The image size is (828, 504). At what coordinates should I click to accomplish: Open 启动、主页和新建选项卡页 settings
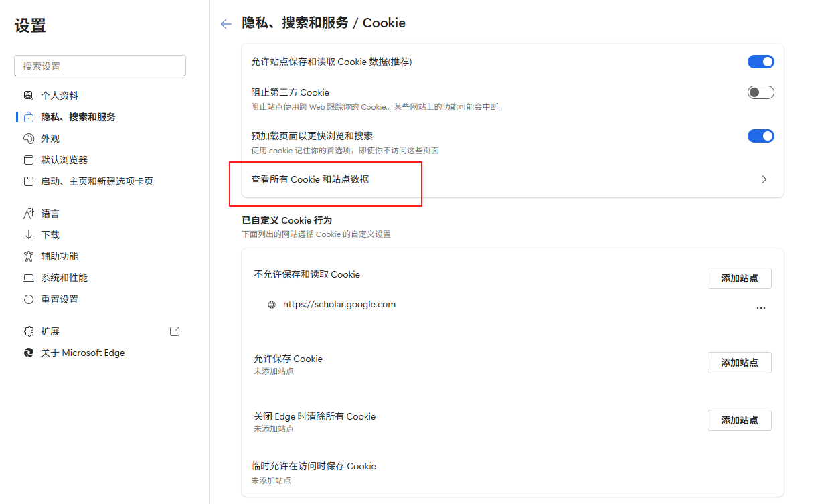[28, 181]
